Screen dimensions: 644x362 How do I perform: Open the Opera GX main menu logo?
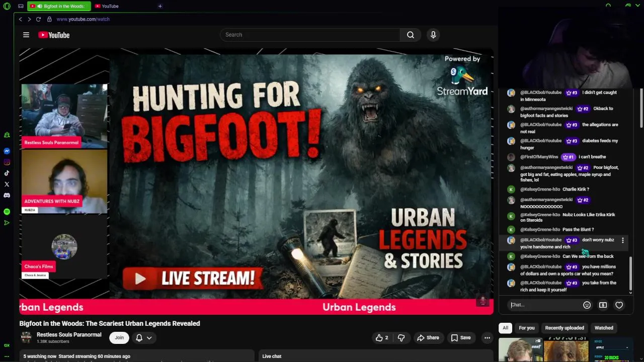(7, 6)
